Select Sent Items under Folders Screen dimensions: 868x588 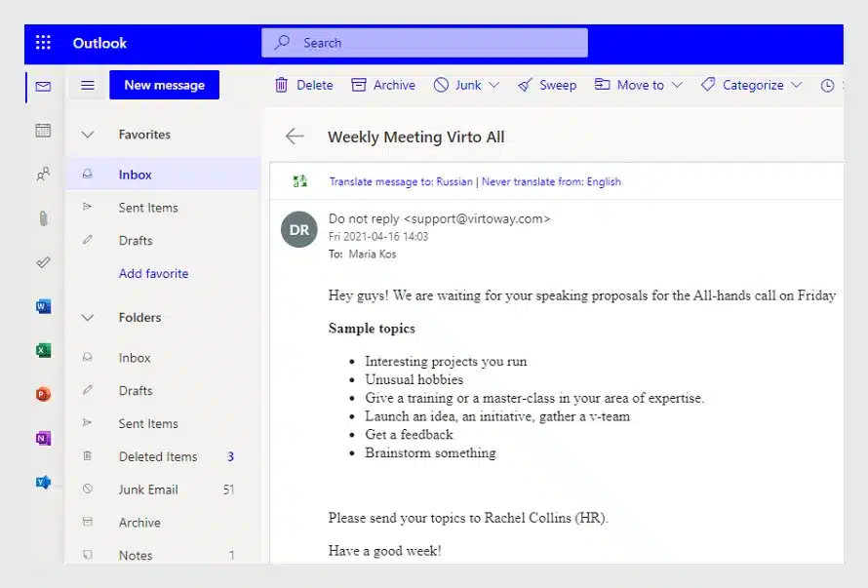pos(163,423)
